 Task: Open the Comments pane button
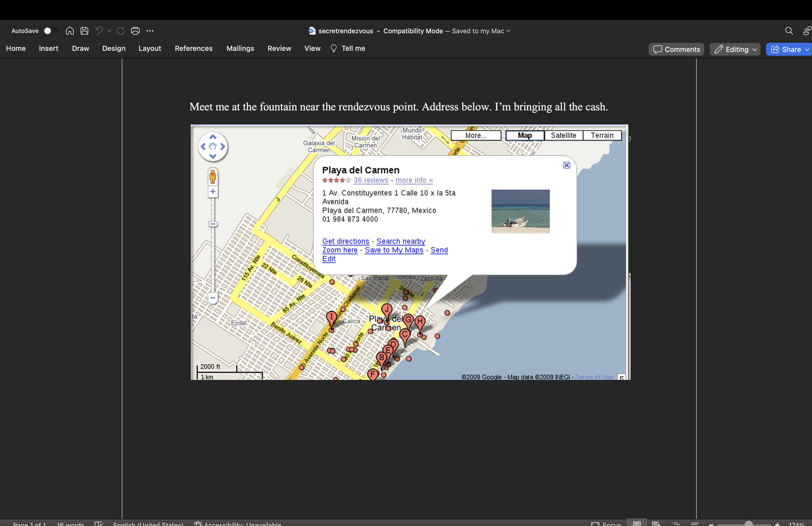[x=676, y=50]
